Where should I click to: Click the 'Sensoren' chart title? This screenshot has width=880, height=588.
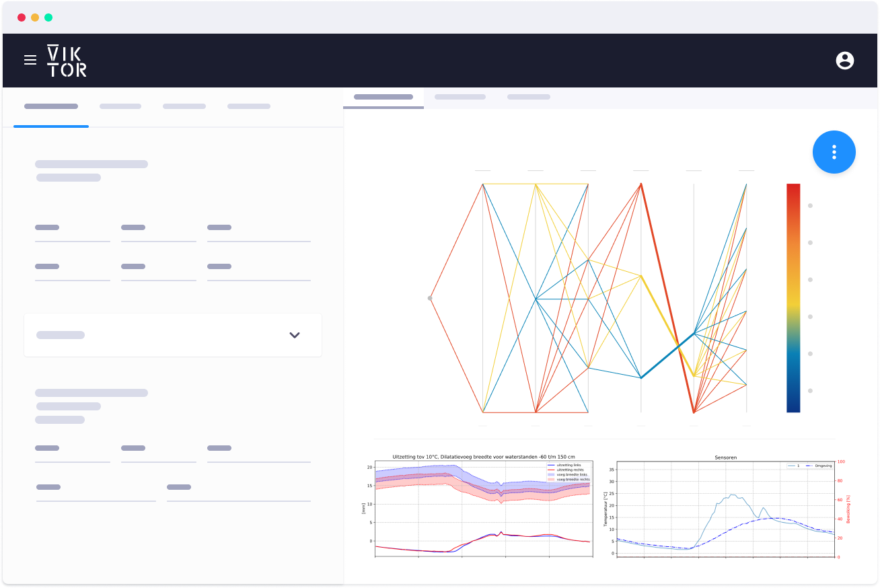point(725,457)
